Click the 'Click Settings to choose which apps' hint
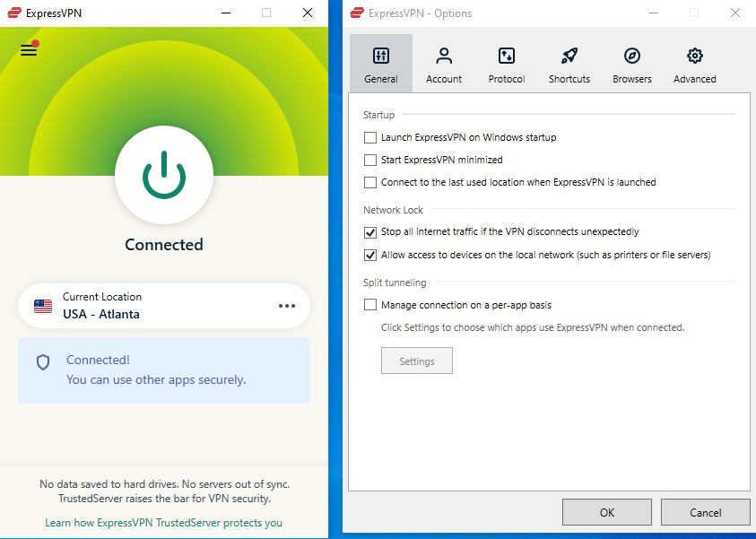This screenshot has height=539, width=756. pyautogui.click(x=533, y=327)
